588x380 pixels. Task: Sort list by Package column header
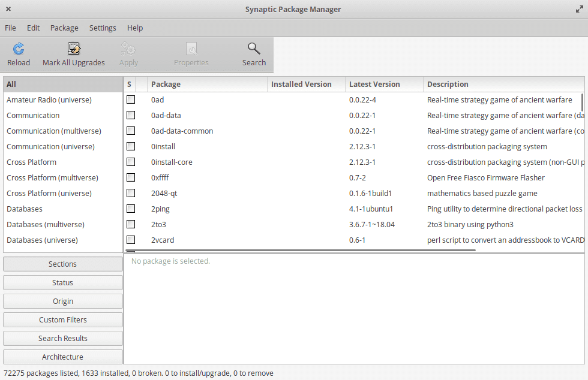[x=208, y=85]
